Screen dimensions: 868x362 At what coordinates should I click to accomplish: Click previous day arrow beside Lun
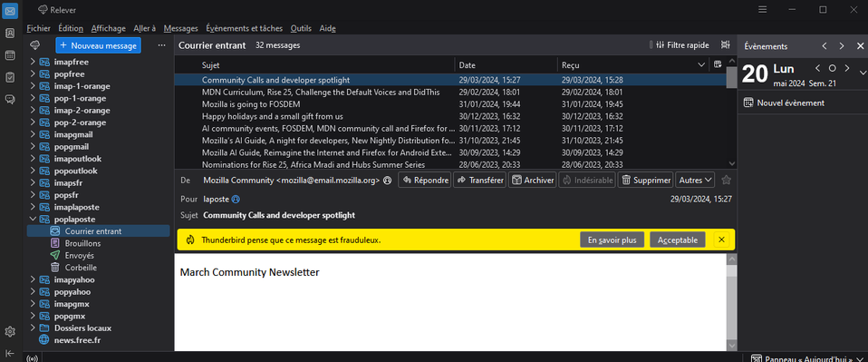coord(817,68)
